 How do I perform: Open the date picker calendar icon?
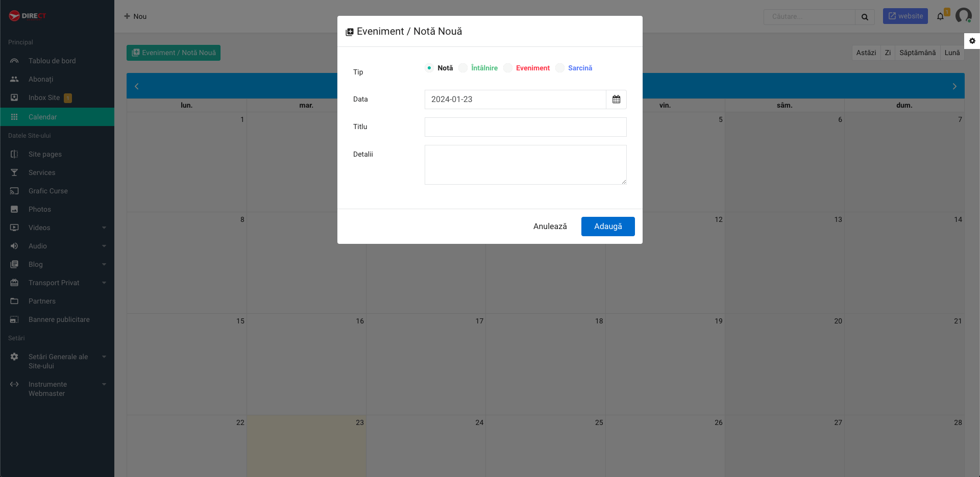(x=616, y=99)
